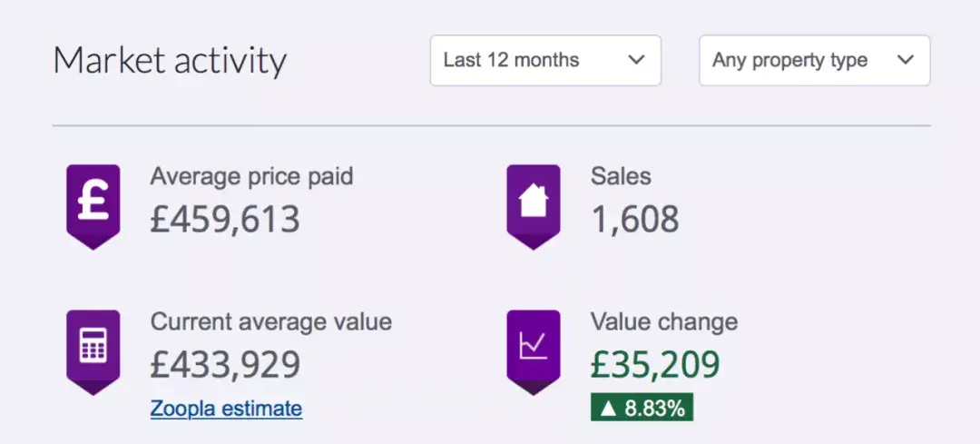Click the Sales label text
The image size is (980, 444).
[621, 176]
